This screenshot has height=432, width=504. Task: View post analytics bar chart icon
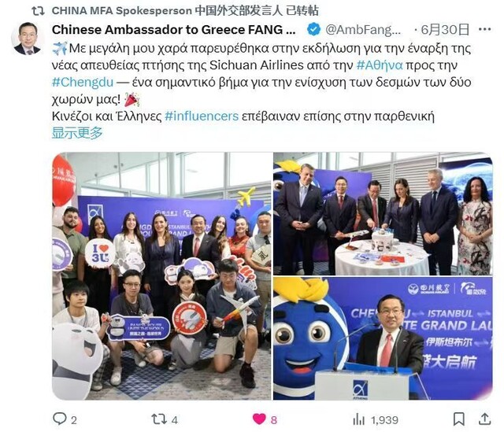[359, 419]
